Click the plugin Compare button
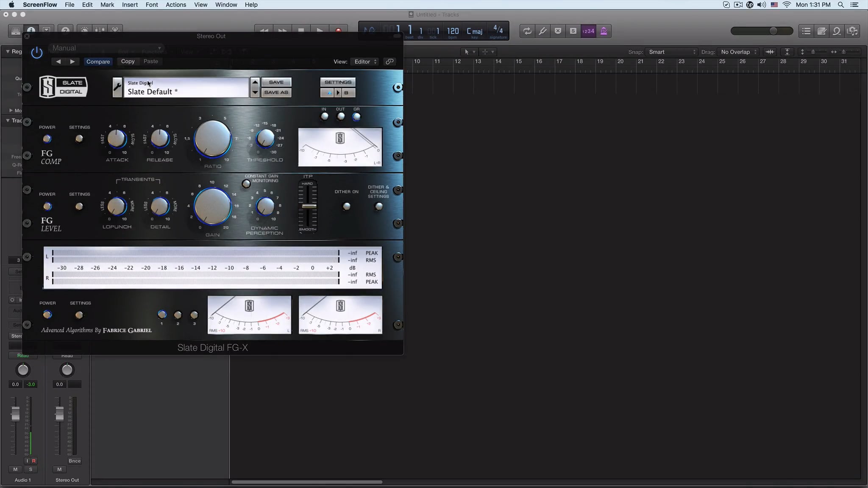868x488 pixels. click(x=98, y=61)
